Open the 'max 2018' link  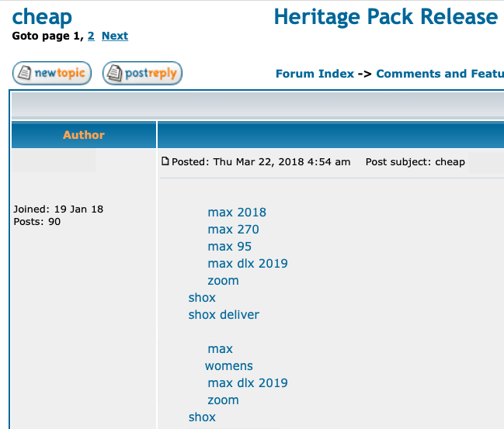[x=237, y=212]
